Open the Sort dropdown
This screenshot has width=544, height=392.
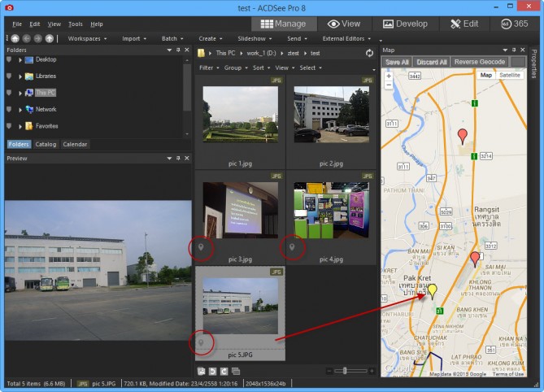(261, 68)
